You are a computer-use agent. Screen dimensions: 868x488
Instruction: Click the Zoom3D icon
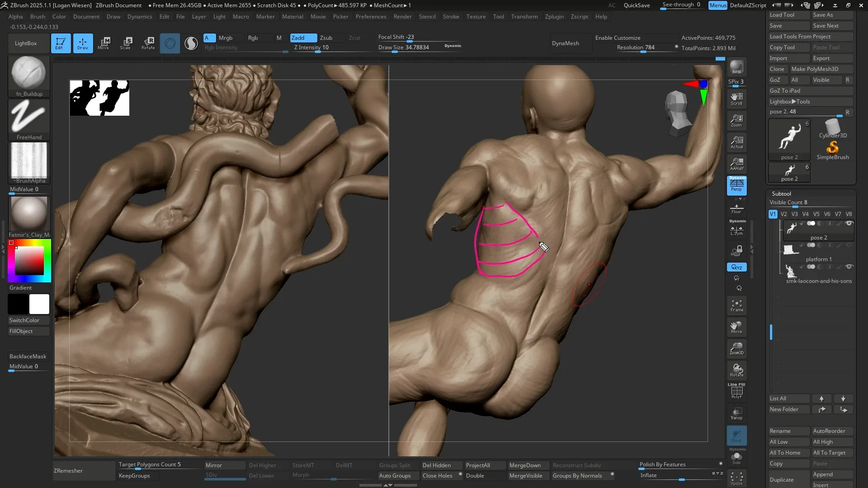(x=736, y=349)
